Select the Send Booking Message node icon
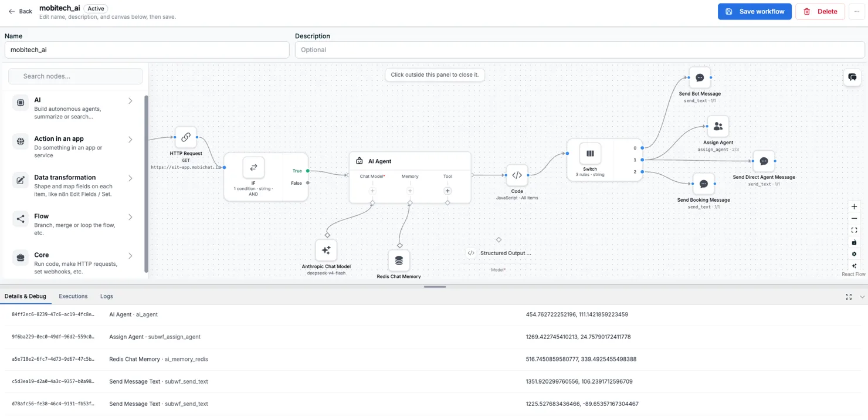The width and height of the screenshot is (868, 420). pos(703,184)
